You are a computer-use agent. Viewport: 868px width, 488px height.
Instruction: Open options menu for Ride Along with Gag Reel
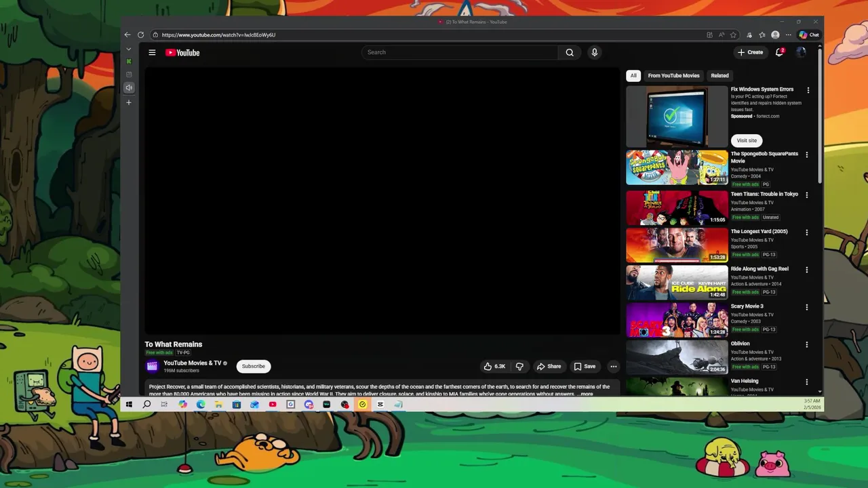pyautogui.click(x=807, y=270)
